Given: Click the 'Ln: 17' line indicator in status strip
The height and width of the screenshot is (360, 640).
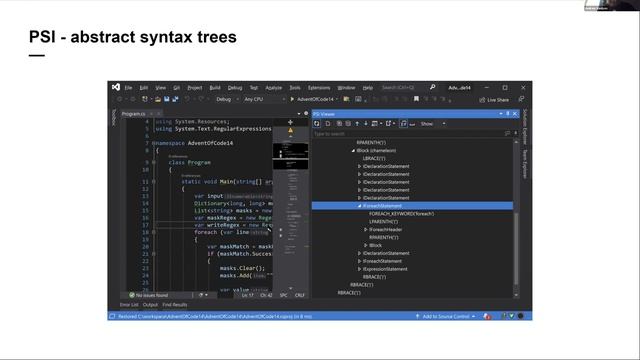Looking at the screenshot, I should 247,295.
